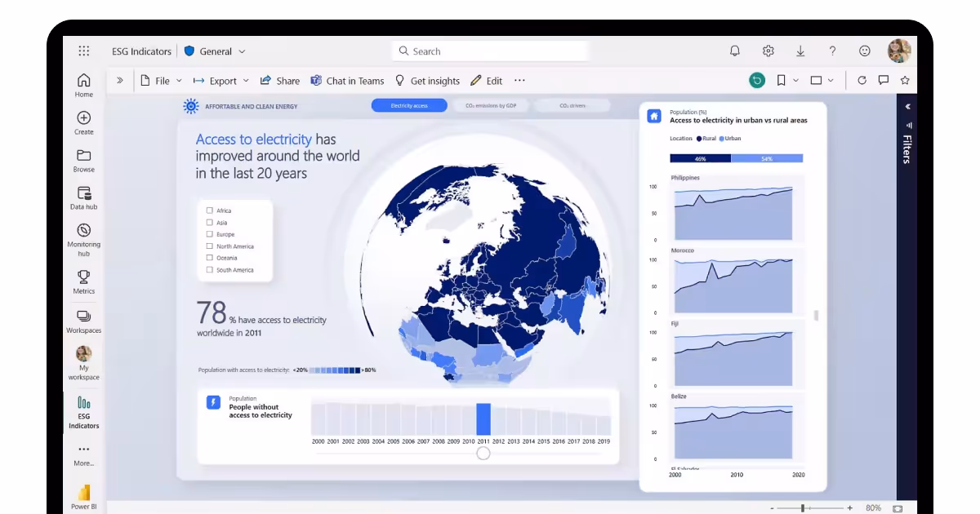Open the notifications bell
980x514 pixels.
(x=735, y=51)
